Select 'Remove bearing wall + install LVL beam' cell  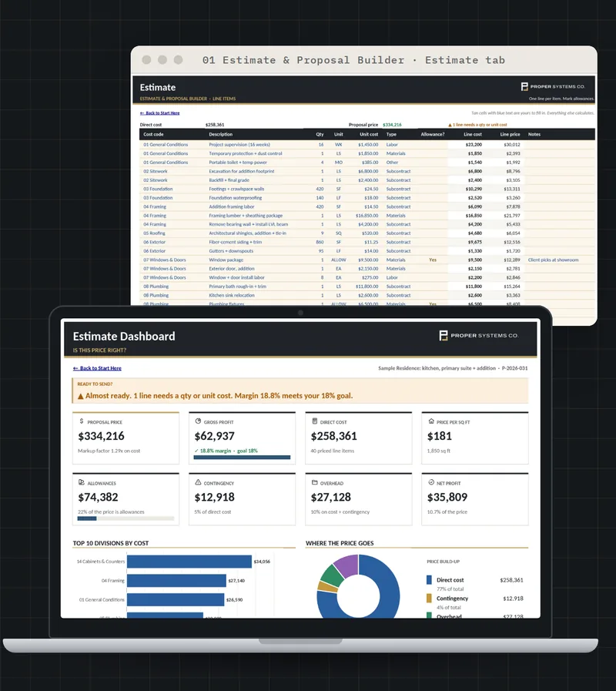[x=249, y=224]
